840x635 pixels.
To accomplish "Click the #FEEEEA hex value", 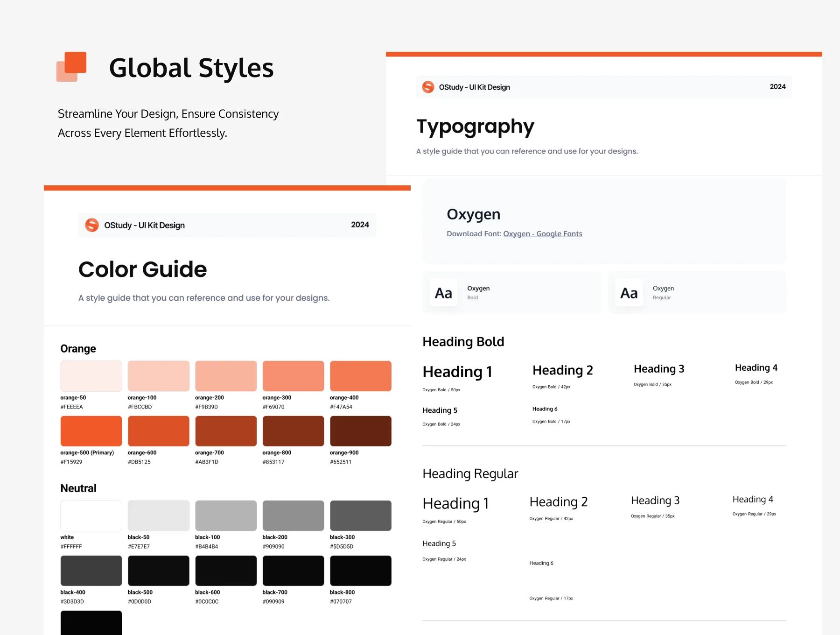I will pyautogui.click(x=71, y=407).
